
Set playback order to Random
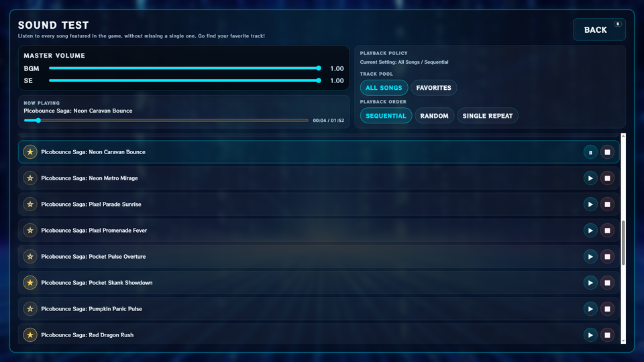434,116
